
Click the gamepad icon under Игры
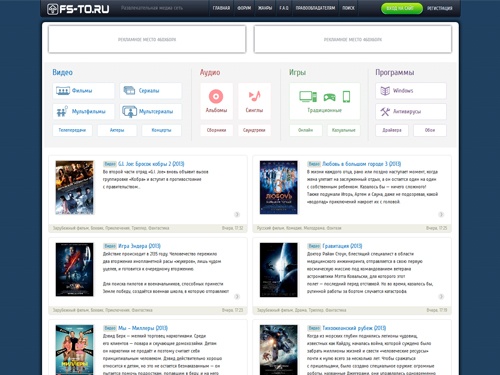329,97
